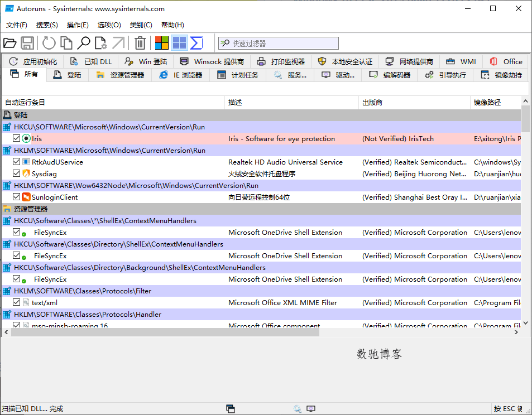Image resolution: width=532 pixels, height=415 pixels.
Task: Click the status bar window stack icon
Action: point(231,408)
